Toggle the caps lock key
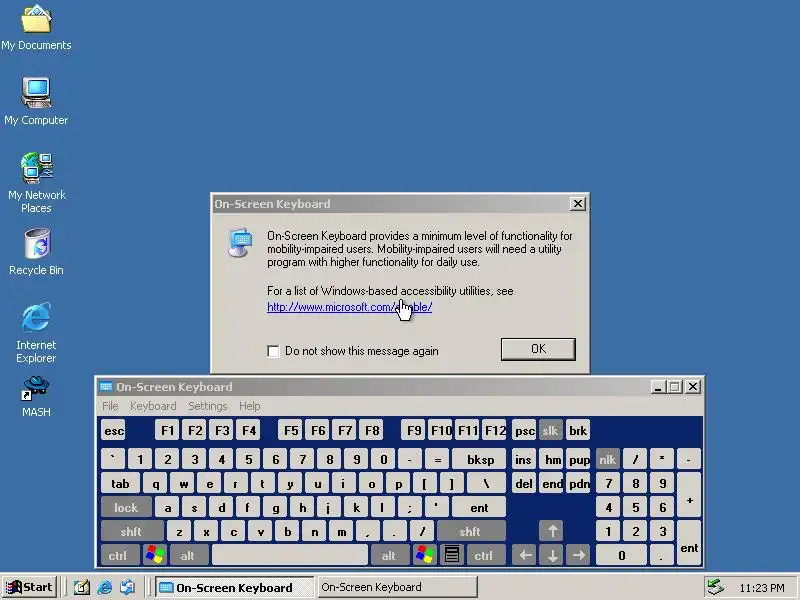Image resolution: width=800 pixels, height=600 pixels. click(126, 508)
